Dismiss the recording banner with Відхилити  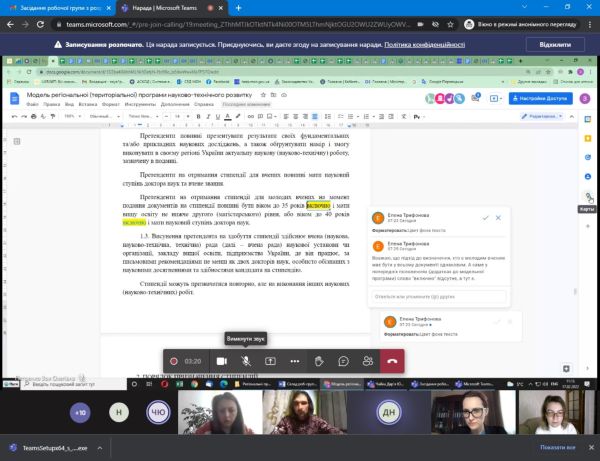pyautogui.click(x=554, y=45)
